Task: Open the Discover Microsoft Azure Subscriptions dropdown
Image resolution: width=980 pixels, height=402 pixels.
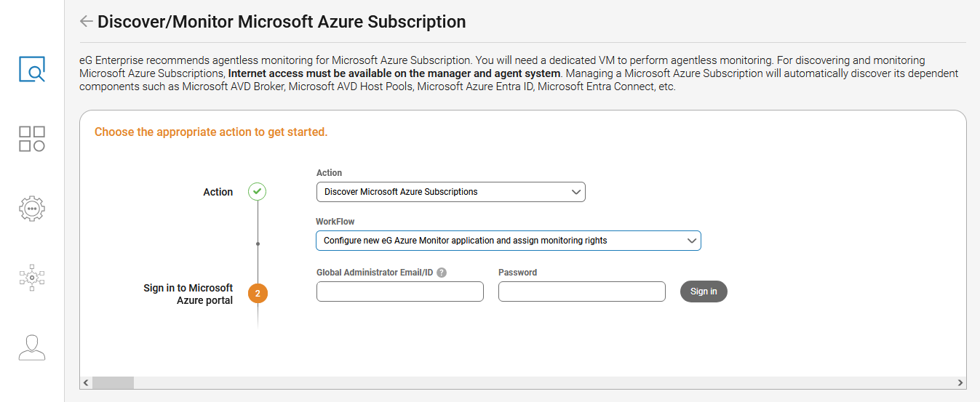Action: coord(450,192)
